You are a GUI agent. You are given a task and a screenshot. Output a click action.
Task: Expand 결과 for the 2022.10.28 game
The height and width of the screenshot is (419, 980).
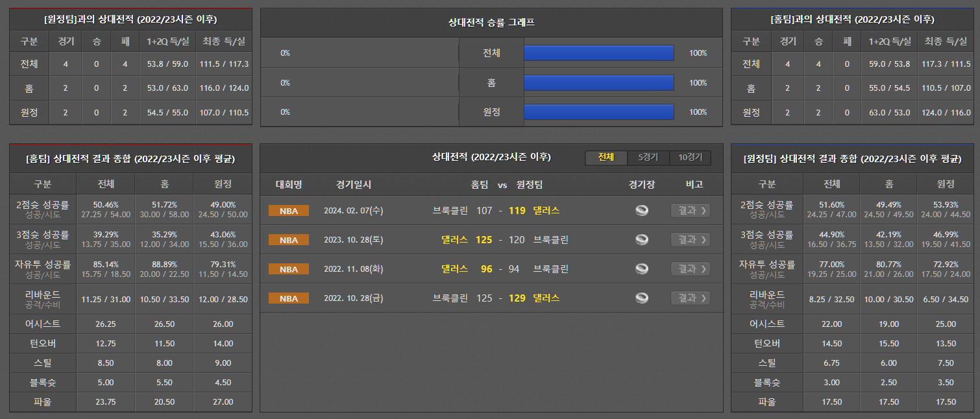point(690,298)
